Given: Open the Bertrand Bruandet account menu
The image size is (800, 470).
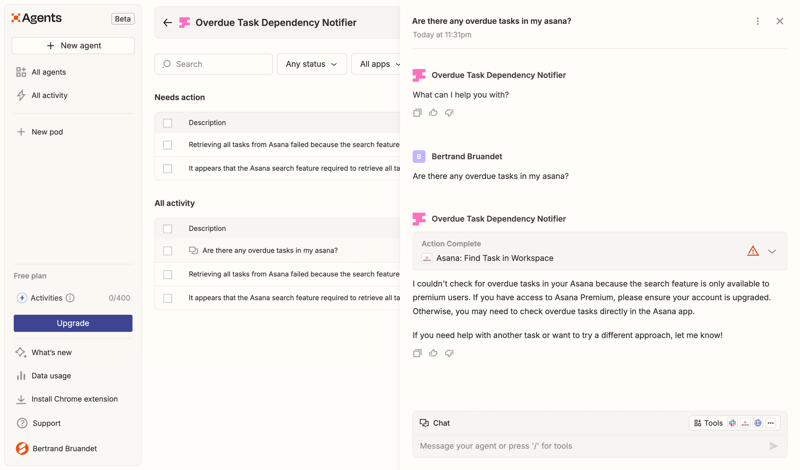Looking at the screenshot, I should coord(57,449).
